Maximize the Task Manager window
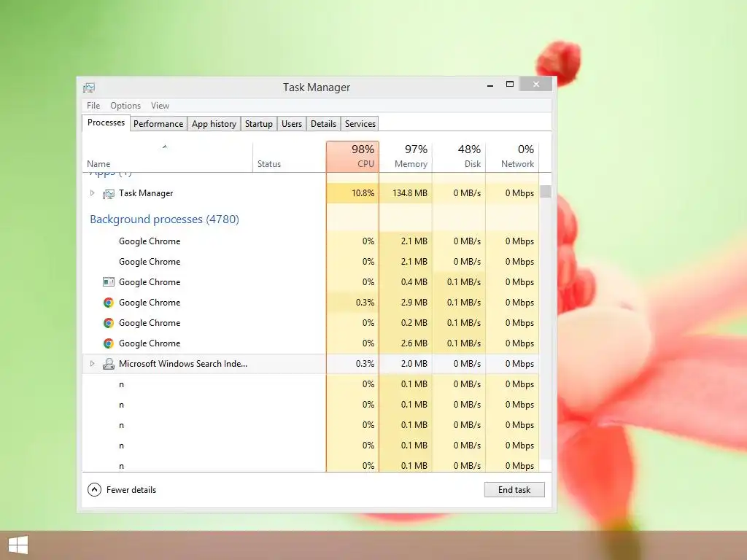Viewport: 747px width, 560px height. (510, 85)
